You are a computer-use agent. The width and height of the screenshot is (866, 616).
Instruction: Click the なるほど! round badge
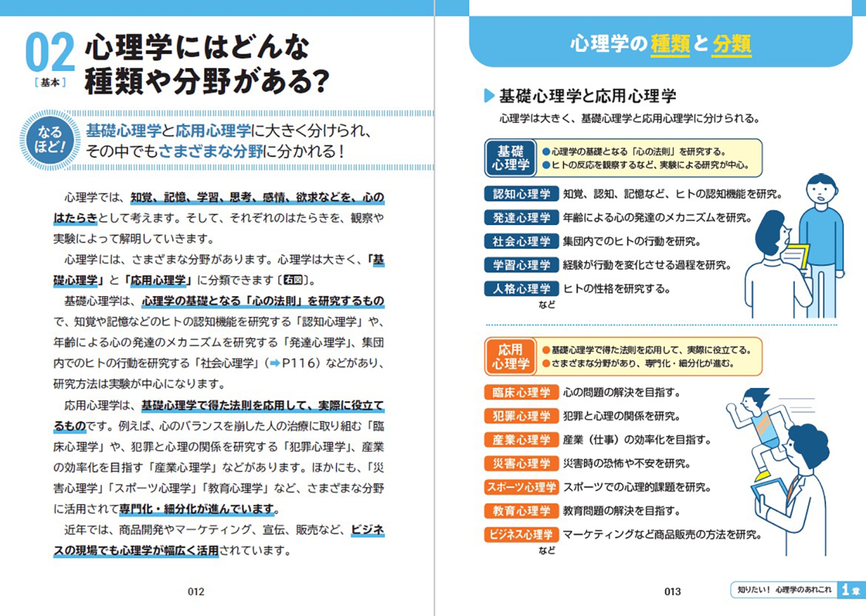50,140
